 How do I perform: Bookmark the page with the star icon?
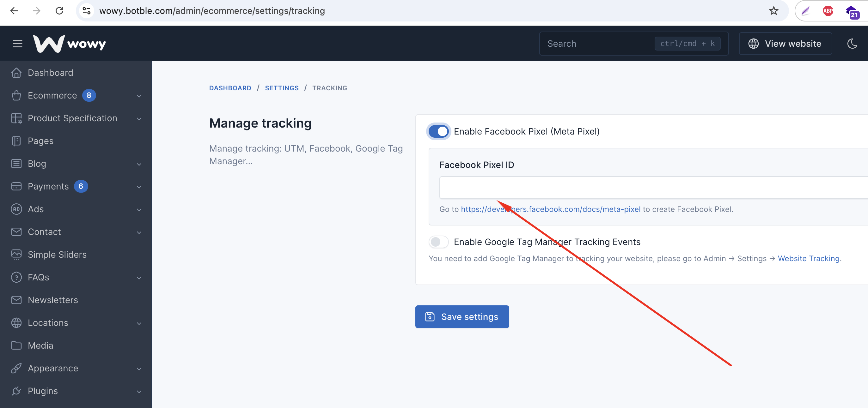(x=774, y=11)
